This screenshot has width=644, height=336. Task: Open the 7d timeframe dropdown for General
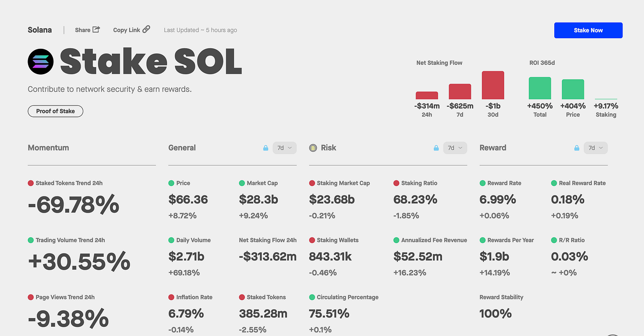tap(285, 148)
